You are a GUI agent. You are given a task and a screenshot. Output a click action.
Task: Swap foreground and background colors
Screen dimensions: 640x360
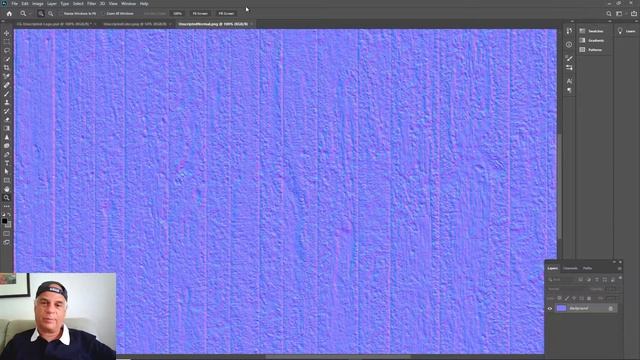point(9,214)
